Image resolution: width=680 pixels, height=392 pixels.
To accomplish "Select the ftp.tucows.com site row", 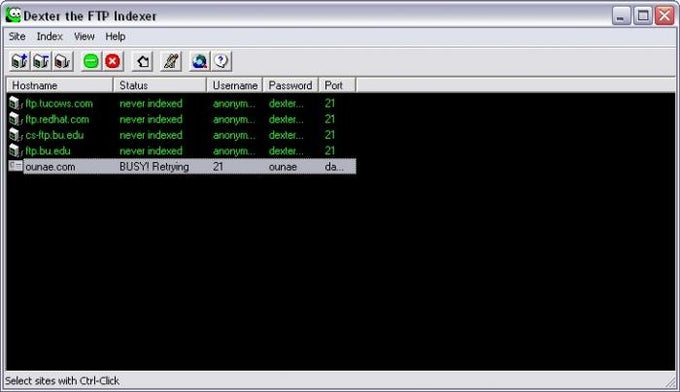I will (x=181, y=103).
